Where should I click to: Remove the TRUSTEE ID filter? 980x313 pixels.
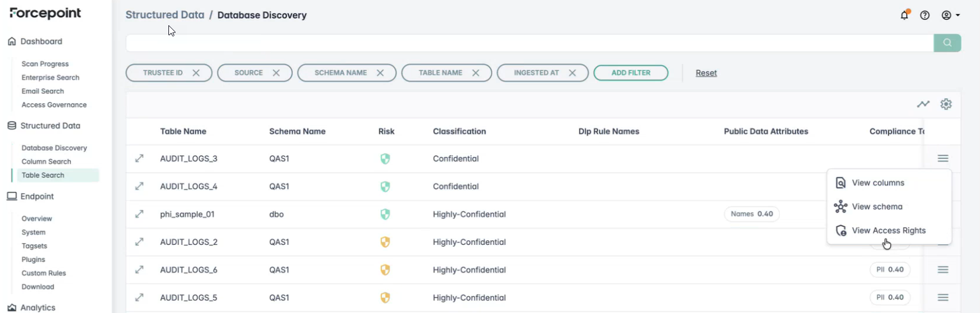coord(196,73)
